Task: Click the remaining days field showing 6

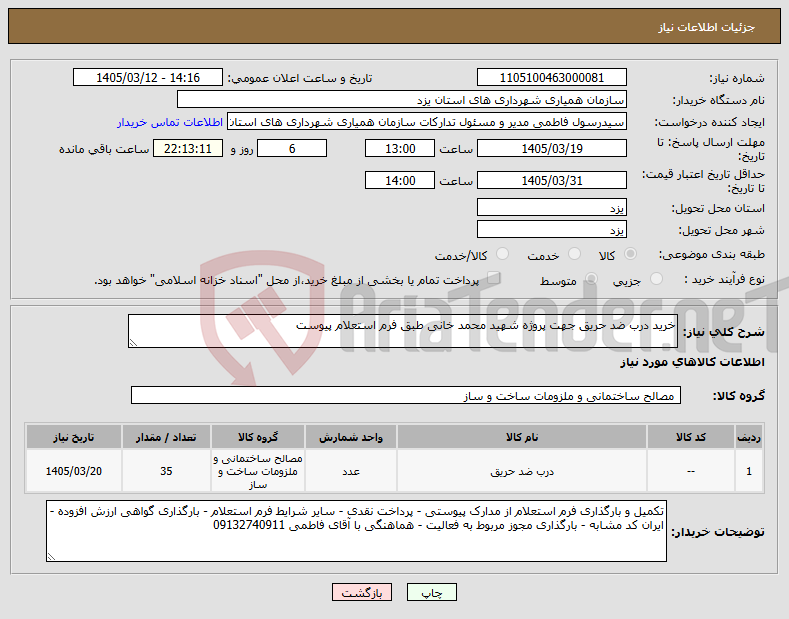Action: [x=292, y=148]
